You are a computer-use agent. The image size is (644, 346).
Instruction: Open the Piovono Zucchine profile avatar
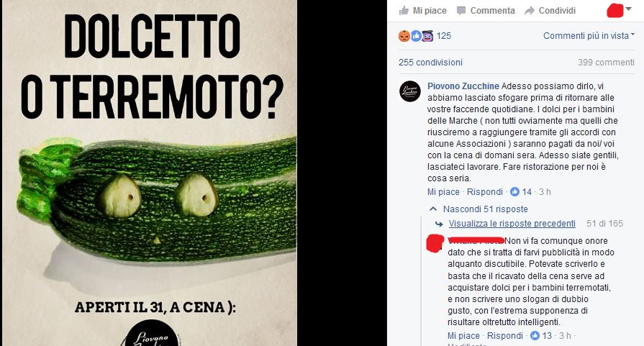(410, 91)
